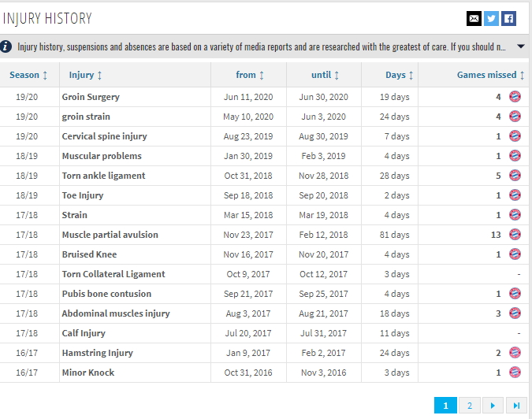Viewport: 532px width, 419px height.
Task: Click the info icon beside the disclaimer
Action: pyautogui.click(x=6, y=46)
